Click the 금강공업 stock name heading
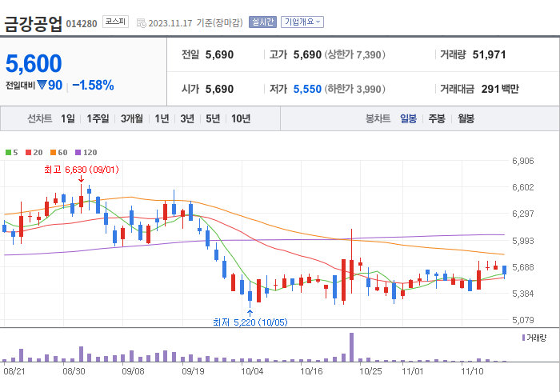 click(33, 24)
